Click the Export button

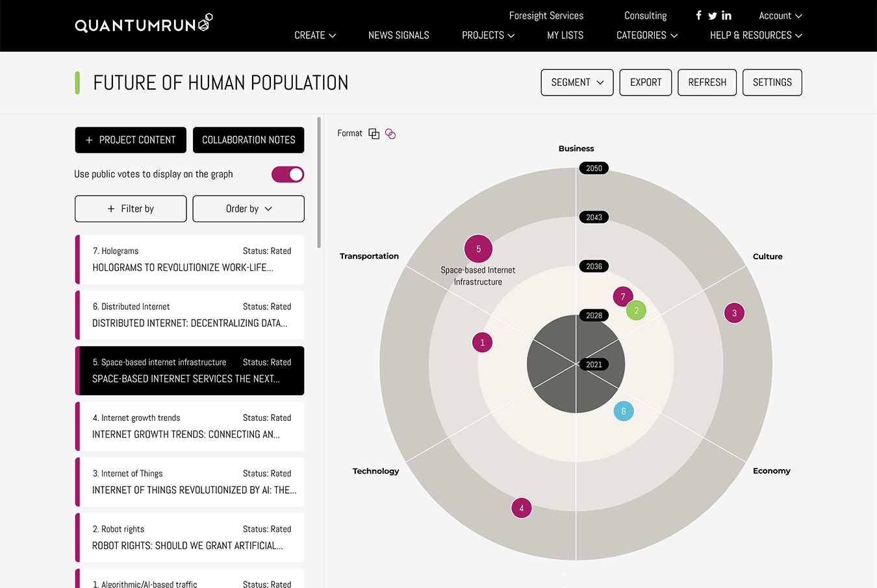pos(646,83)
